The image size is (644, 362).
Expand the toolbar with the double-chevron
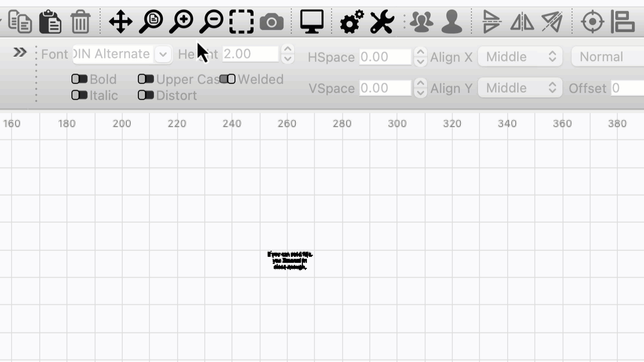point(20,52)
